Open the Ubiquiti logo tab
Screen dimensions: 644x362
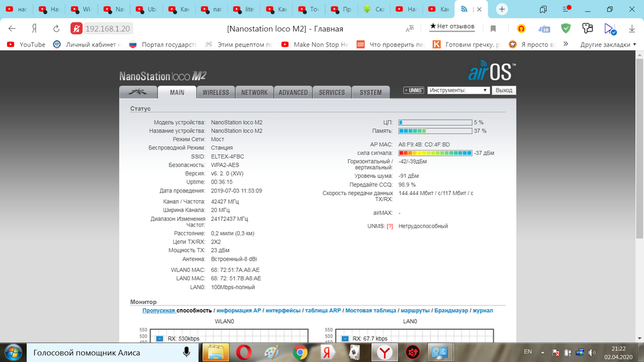(138, 91)
